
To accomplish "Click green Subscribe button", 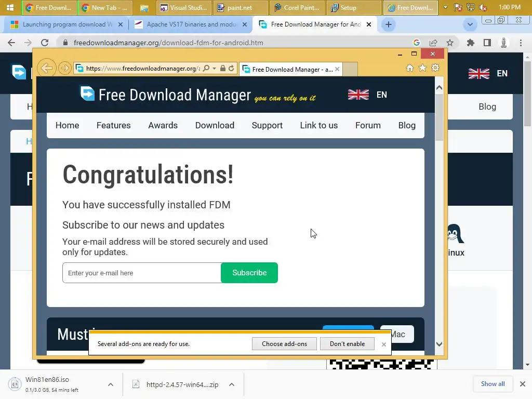I will 249,272.
